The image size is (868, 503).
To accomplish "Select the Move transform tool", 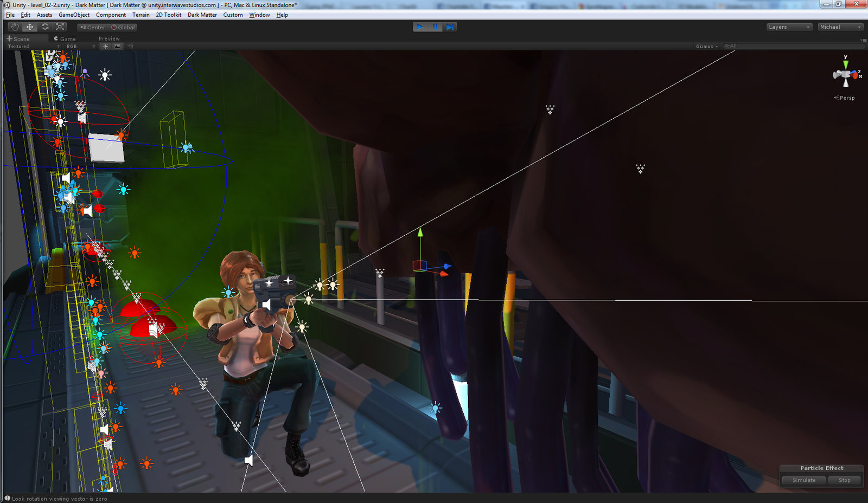I will 30,27.
